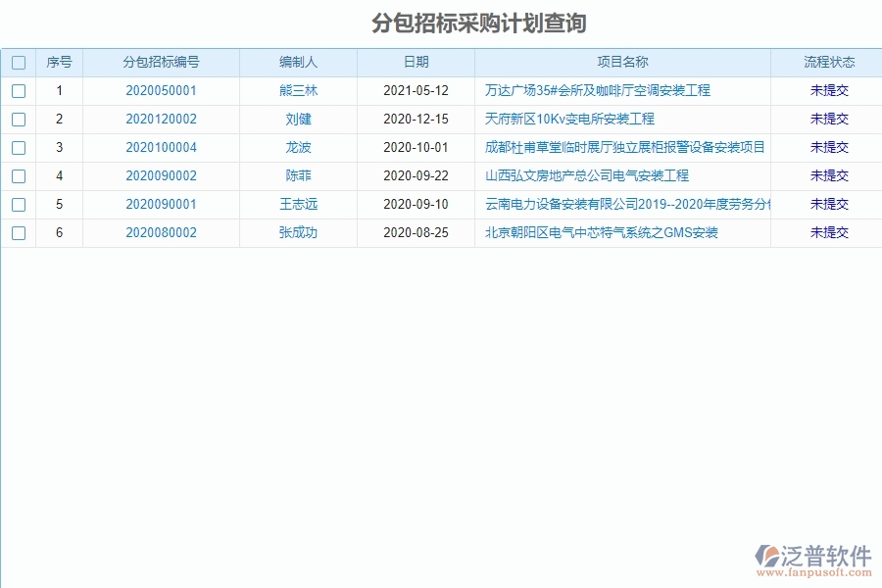Check the checkbox for row 4

(18, 175)
